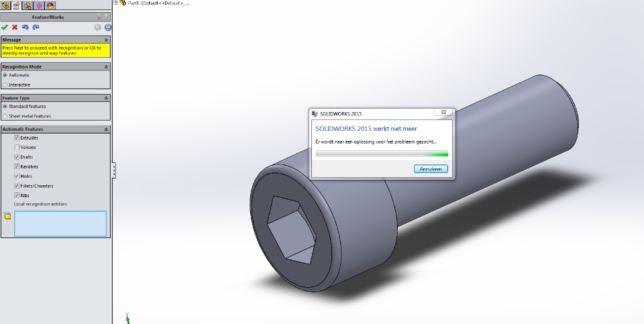
Task: Collapse the Feature Type section
Action: (x=107, y=98)
